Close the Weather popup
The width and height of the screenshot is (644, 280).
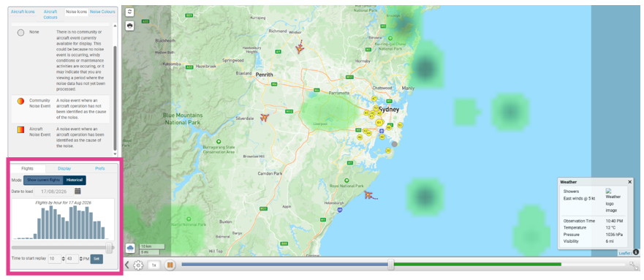pyautogui.click(x=629, y=182)
